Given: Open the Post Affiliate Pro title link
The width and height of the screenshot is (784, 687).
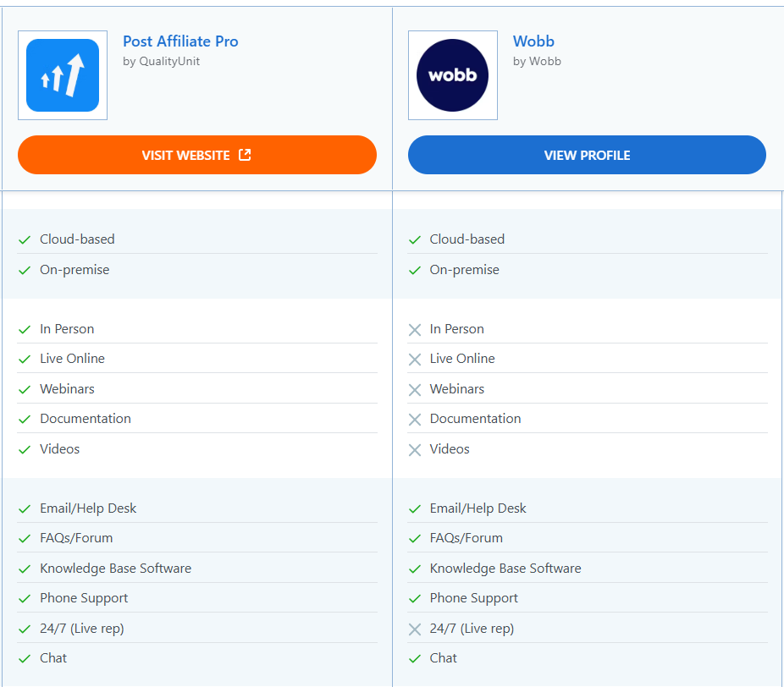Looking at the screenshot, I should (x=180, y=41).
